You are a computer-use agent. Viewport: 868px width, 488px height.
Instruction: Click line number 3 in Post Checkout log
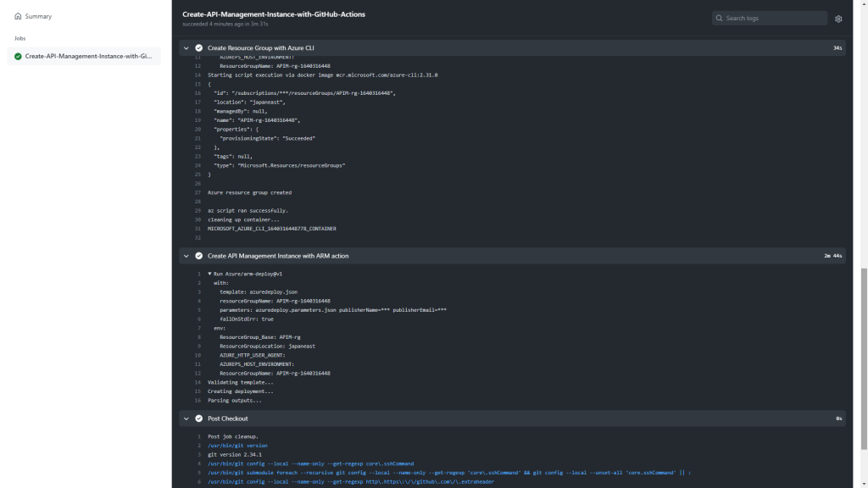click(198, 455)
